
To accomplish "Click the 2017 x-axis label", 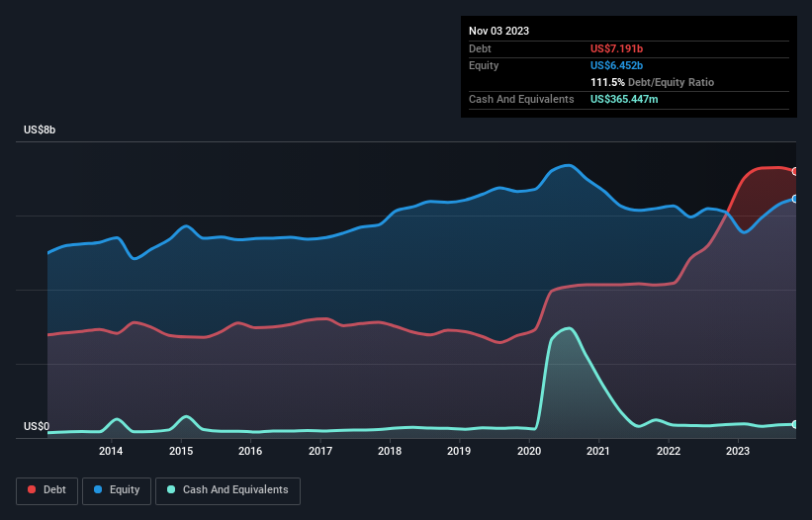I will point(320,451).
